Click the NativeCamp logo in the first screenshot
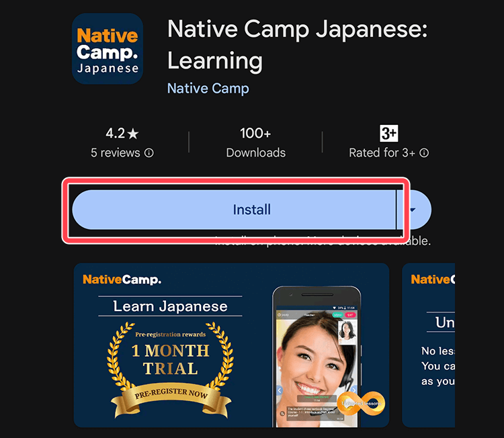Image resolution: width=504 pixels, height=438 pixels. pos(122,279)
